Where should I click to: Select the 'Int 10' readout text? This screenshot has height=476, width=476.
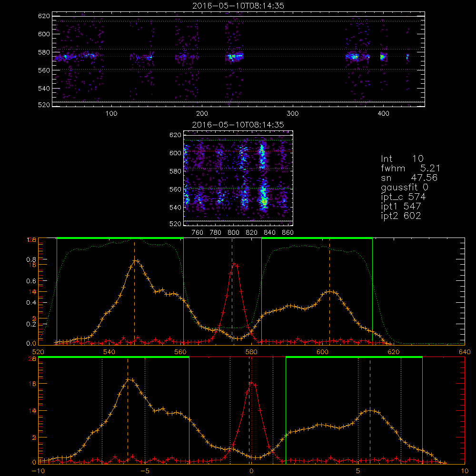coord(402,159)
